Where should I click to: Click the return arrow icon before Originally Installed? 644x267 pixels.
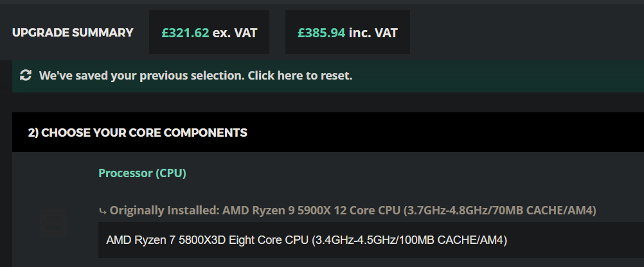click(103, 211)
